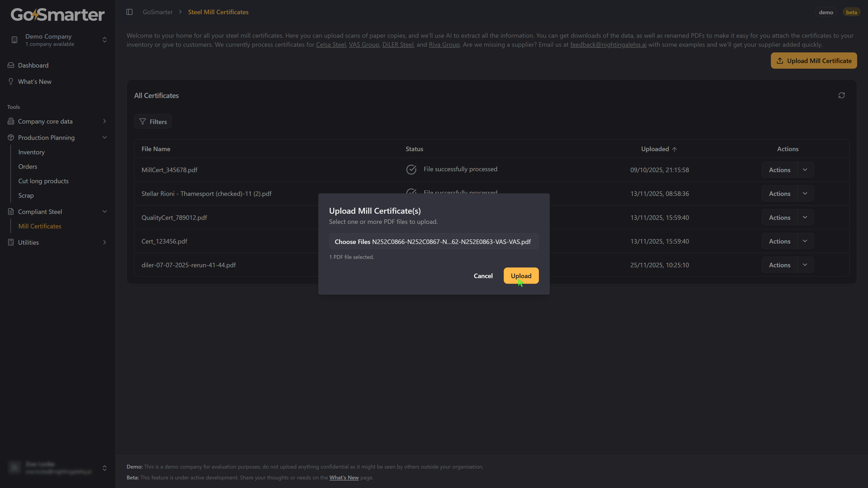This screenshot has width=868, height=488.
Task: Click the refresh certificates icon
Action: pos(841,95)
